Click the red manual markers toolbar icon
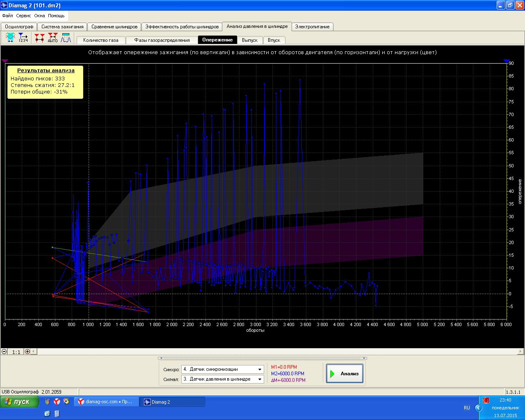Viewport: 525px width, 420px height. (39, 38)
